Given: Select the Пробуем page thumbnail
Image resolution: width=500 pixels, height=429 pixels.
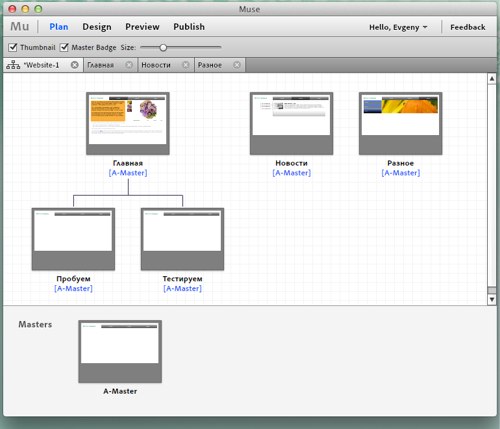Looking at the screenshot, I should pyautogui.click(x=73, y=239).
